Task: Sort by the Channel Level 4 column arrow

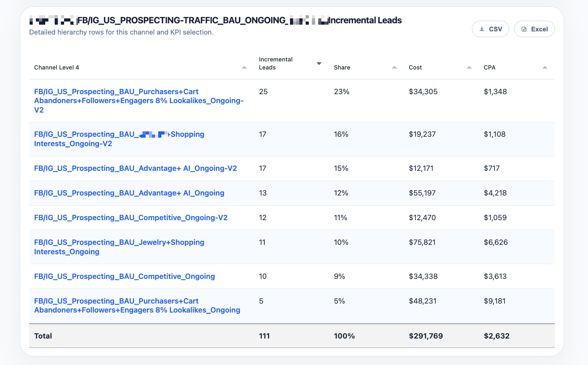Action: [244, 67]
